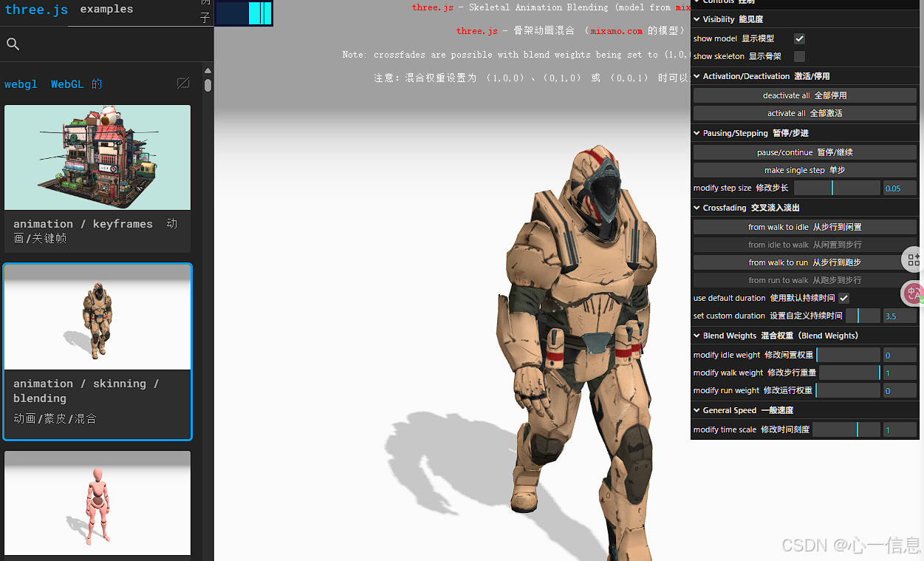This screenshot has height=561, width=924.
Task: Collapse the Blend Weights folder
Action: point(804,336)
